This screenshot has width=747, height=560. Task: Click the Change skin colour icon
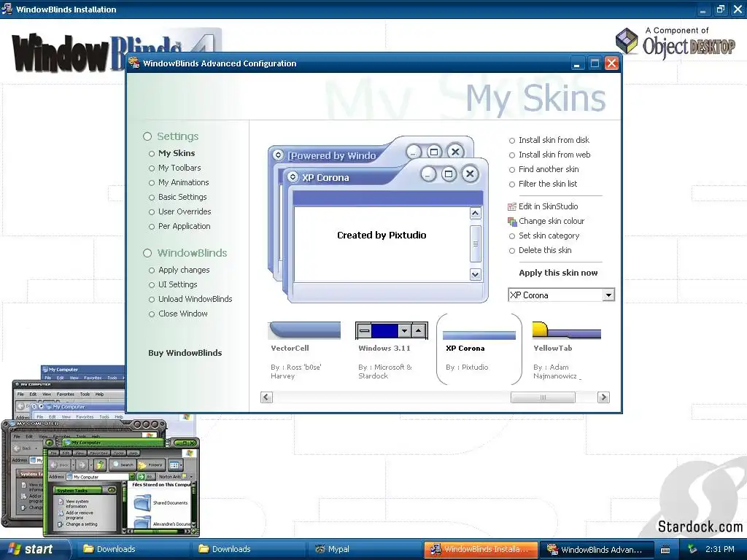(x=512, y=222)
